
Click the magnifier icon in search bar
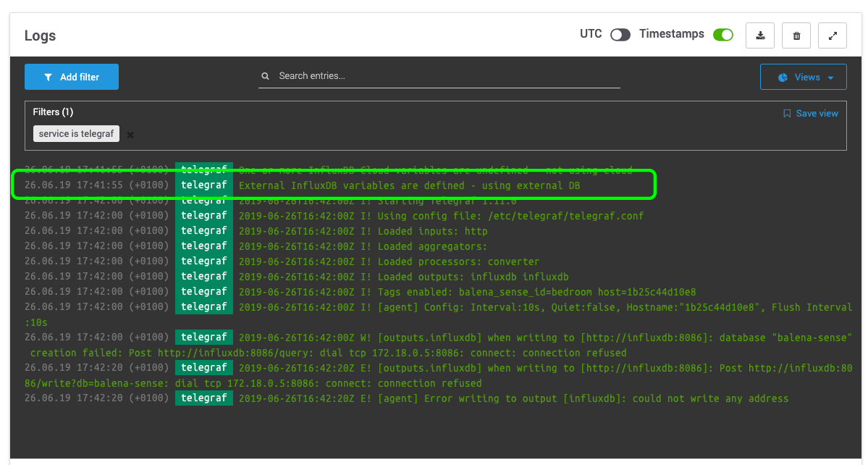click(x=266, y=76)
